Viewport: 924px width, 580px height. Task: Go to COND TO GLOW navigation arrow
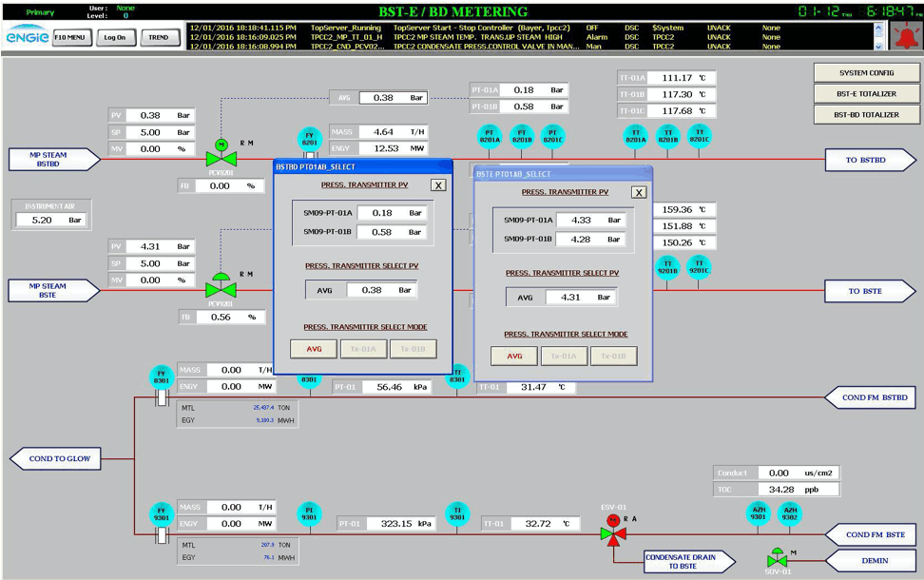point(55,458)
